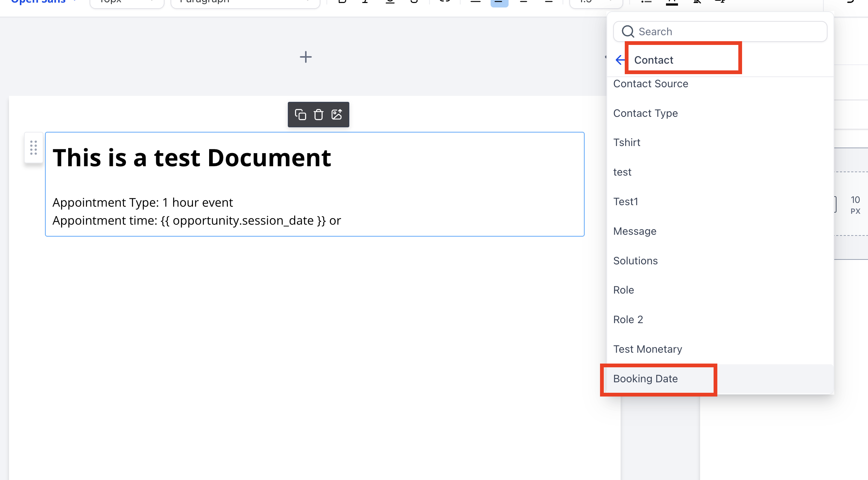868x480 pixels.
Task: Pick the Tshirt custom field
Action: click(x=627, y=143)
